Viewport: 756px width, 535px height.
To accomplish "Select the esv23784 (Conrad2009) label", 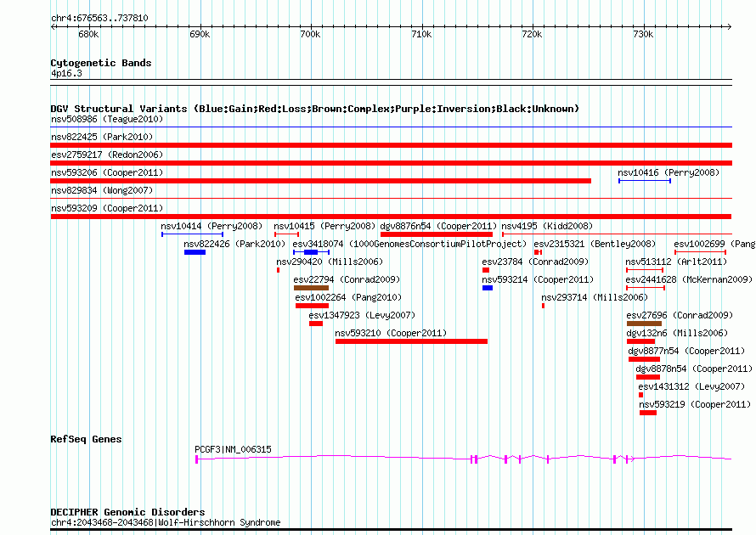I will (535, 262).
